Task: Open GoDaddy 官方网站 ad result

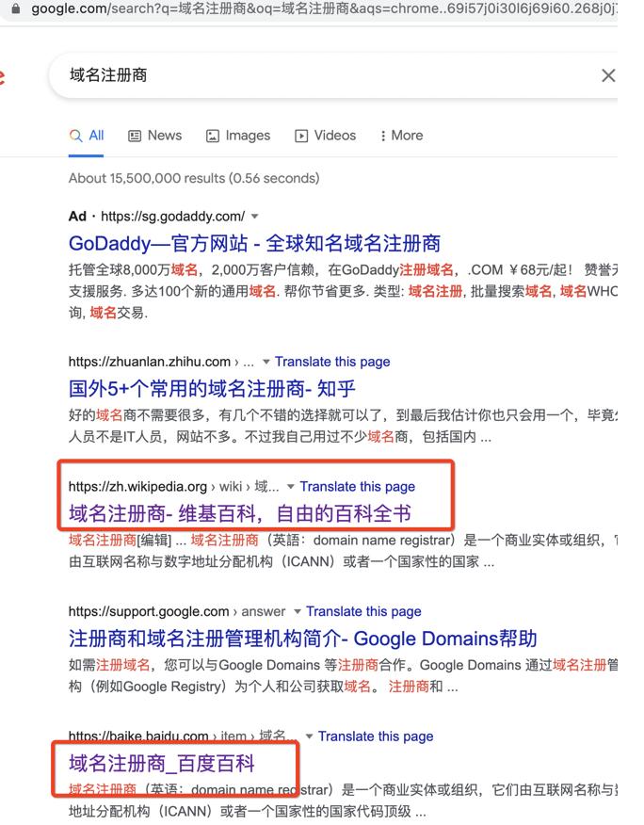Action: pos(254,244)
